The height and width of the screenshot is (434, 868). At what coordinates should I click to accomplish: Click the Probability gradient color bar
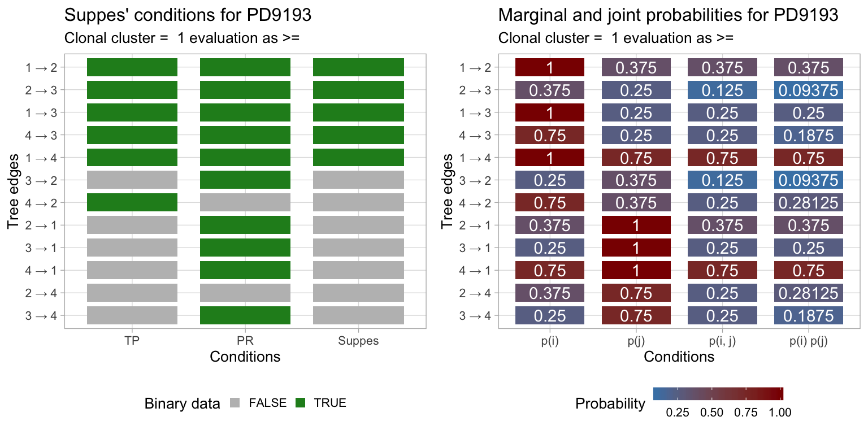[x=718, y=393]
